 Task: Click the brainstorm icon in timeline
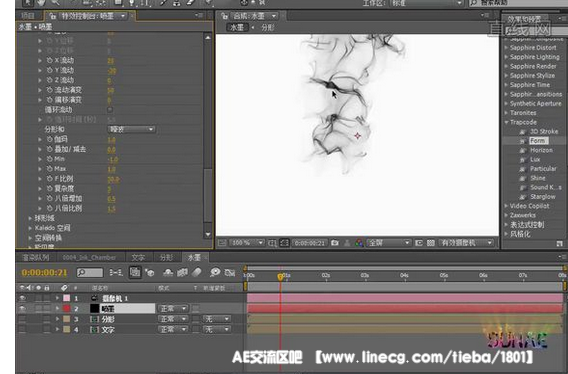pos(214,272)
